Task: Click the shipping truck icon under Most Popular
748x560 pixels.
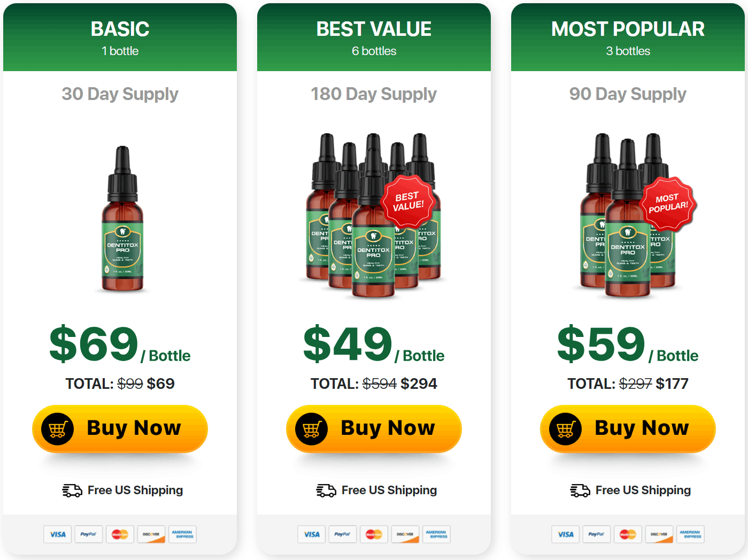Action: [580, 490]
